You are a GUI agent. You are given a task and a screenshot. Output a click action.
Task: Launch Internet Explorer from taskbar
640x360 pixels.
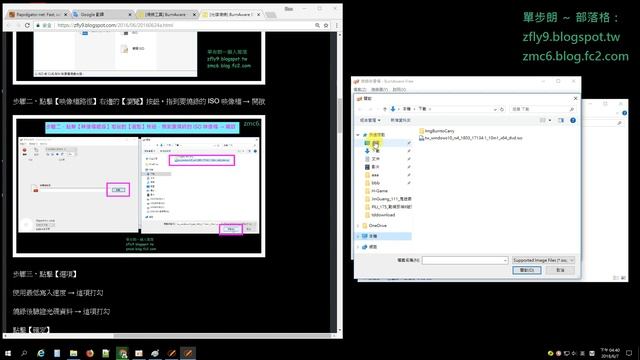tap(41, 353)
